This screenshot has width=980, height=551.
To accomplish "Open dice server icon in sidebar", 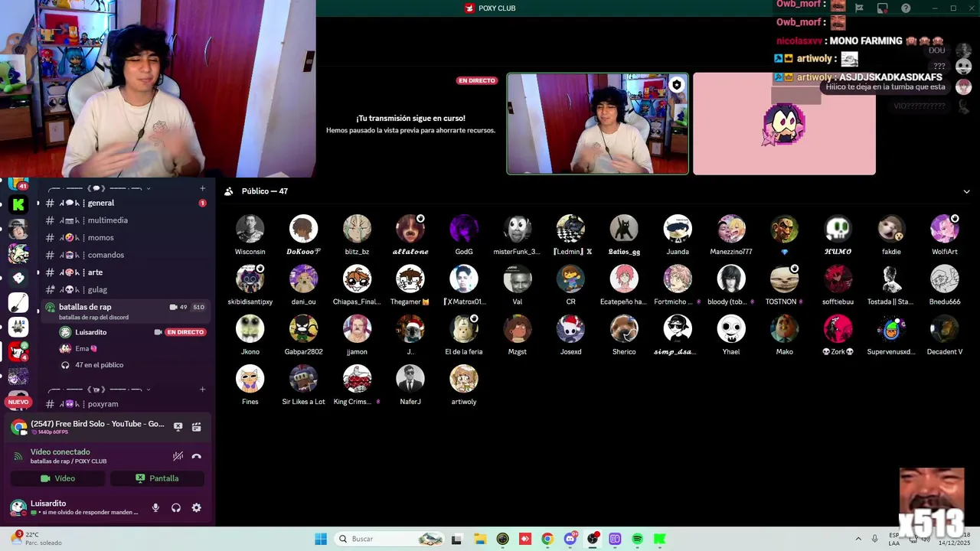I will (18, 278).
